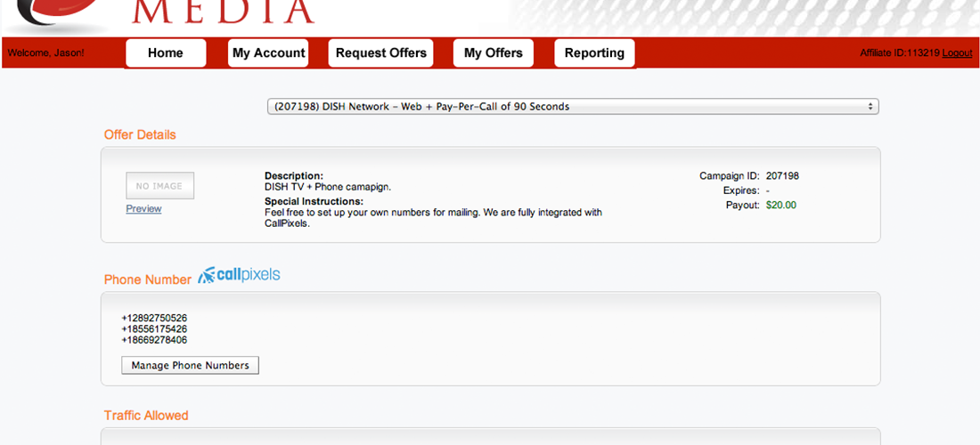Image resolution: width=980 pixels, height=445 pixels.
Task: Click the Affiliate ID:113219 text
Action: (900, 53)
